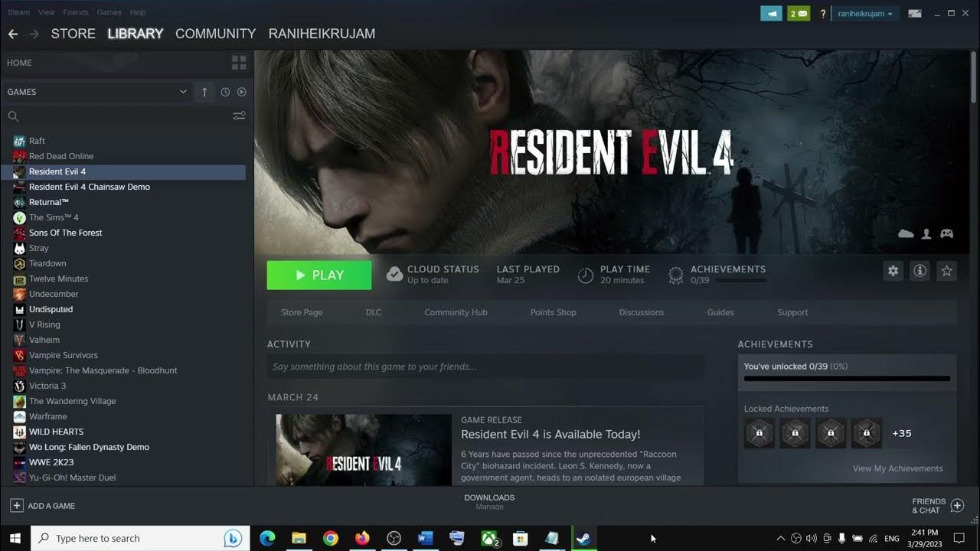Viewport: 980px width, 551px height.
Task: Open the Discussions tab
Action: click(x=642, y=312)
